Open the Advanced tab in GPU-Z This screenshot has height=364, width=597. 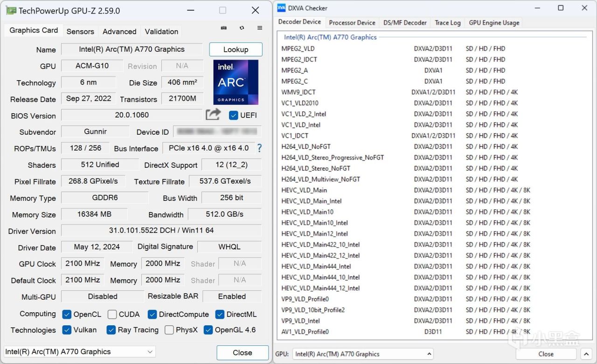pyautogui.click(x=119, y=31)
